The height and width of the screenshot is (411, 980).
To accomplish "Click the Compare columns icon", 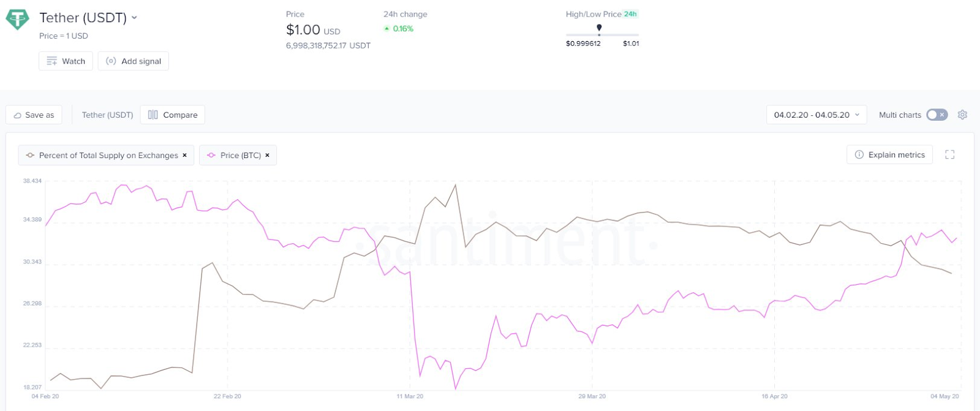I will 153,115.
